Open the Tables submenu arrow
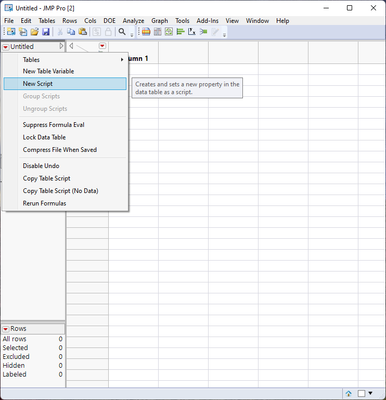 pyautogui.click(x=122, y=60)
